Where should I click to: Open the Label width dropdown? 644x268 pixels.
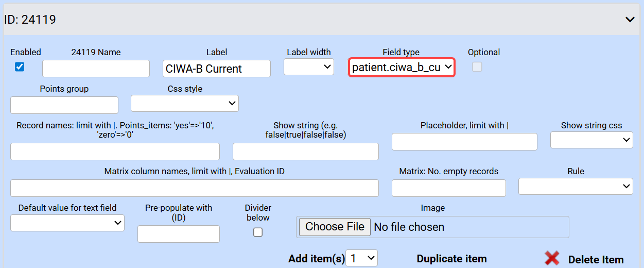309,67
